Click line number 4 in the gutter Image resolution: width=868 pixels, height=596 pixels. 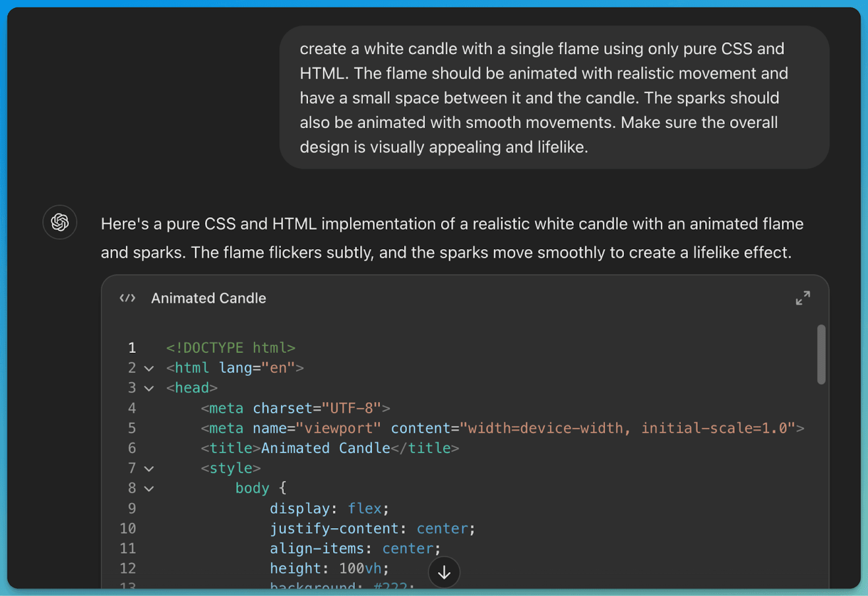(132, 408)
